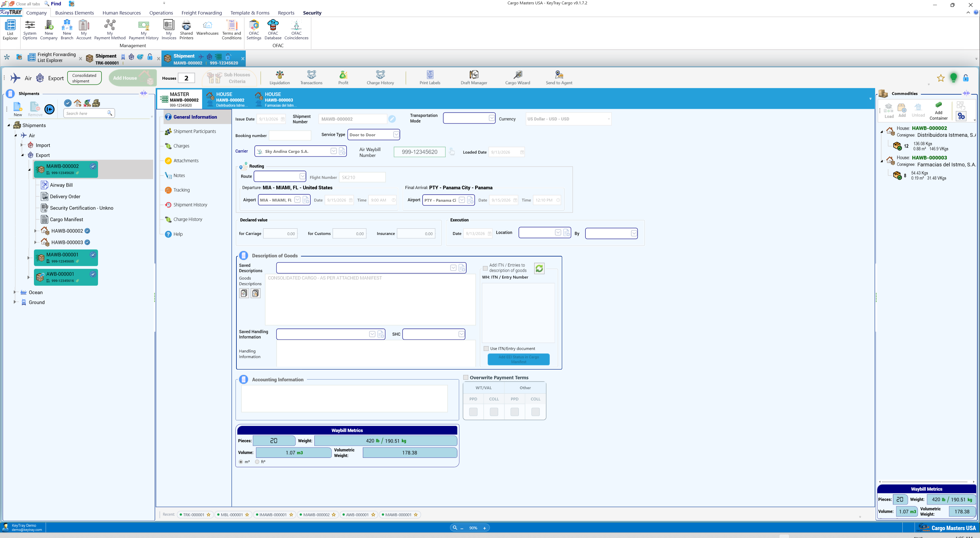Open the Draft Manager tool

coord(474,78)
